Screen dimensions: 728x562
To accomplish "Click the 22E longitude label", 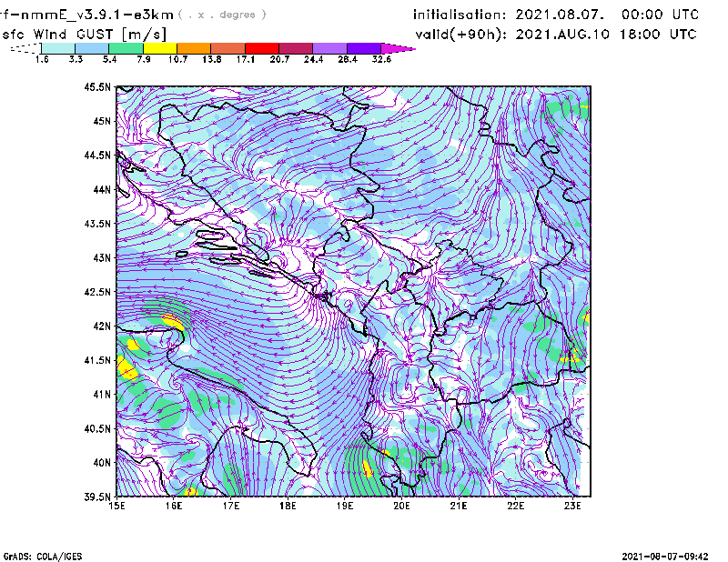I will (x=515, y=506).
